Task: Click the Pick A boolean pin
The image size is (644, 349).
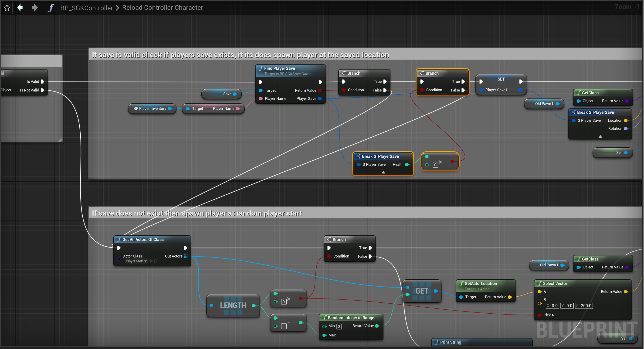Action: 539,315
